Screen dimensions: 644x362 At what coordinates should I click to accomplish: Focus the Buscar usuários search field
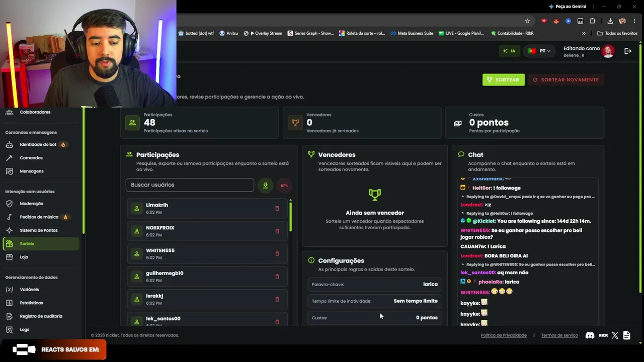(x=190, y=185)
